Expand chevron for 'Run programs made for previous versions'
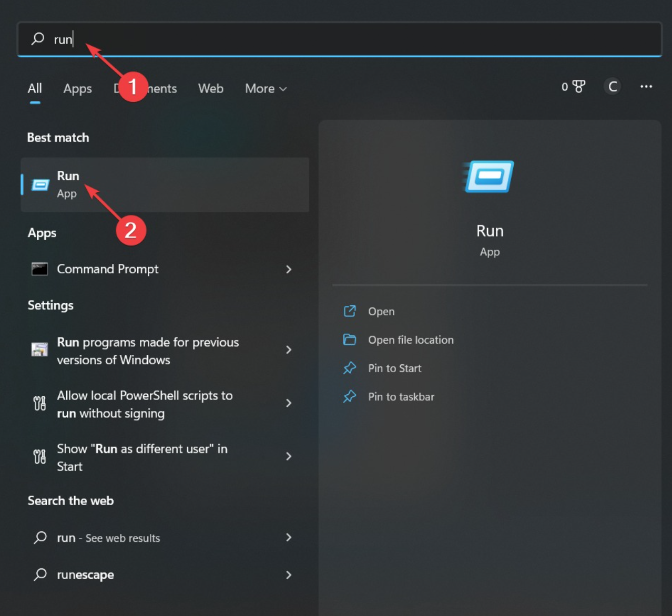 [289, 350]
